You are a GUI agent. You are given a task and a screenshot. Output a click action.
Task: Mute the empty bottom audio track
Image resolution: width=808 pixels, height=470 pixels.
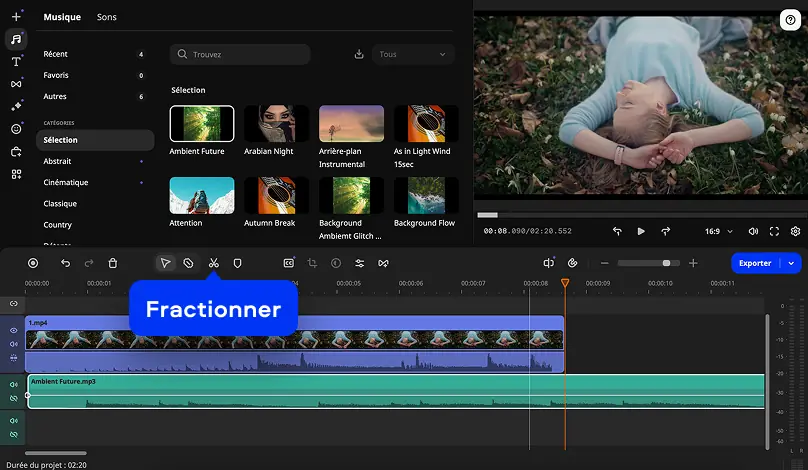[13, 421]
